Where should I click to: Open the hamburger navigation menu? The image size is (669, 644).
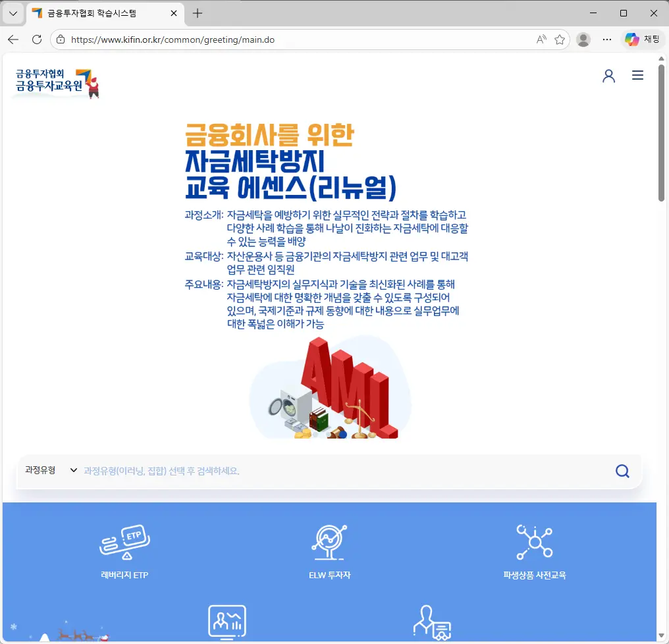coord(637,75)
